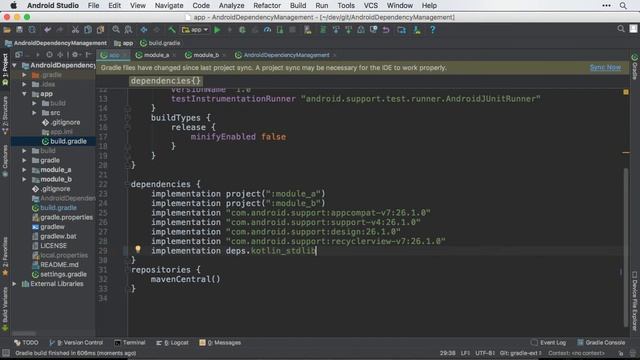Screen dimensions: 640x360
Task: Switch to AndroidDependencyManagement editor tab
Action: pyautogui.click(x=286, y=55)
